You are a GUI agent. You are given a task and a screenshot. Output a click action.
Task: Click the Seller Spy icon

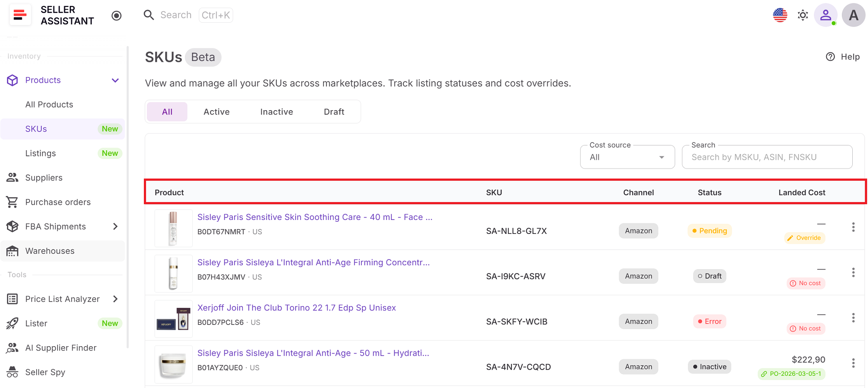coord(12,372)
